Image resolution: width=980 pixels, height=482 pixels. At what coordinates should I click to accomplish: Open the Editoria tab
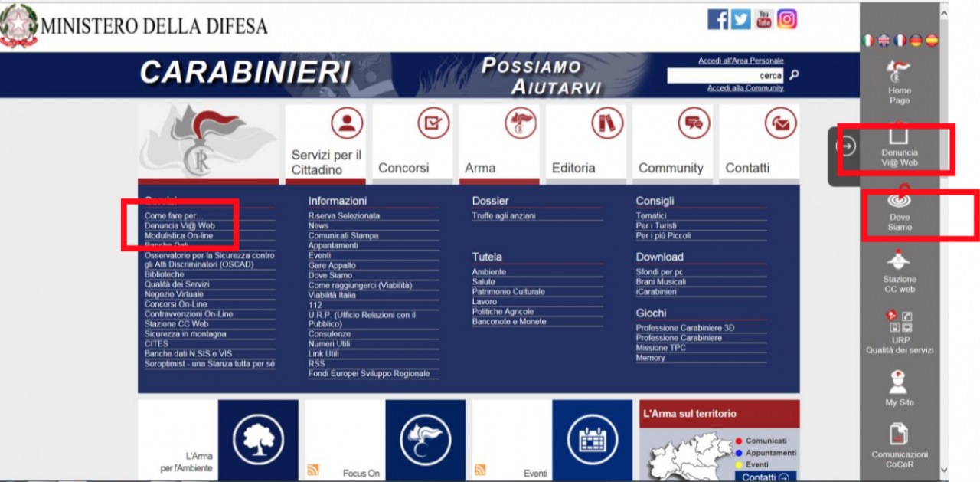click(x=586, y=143)
